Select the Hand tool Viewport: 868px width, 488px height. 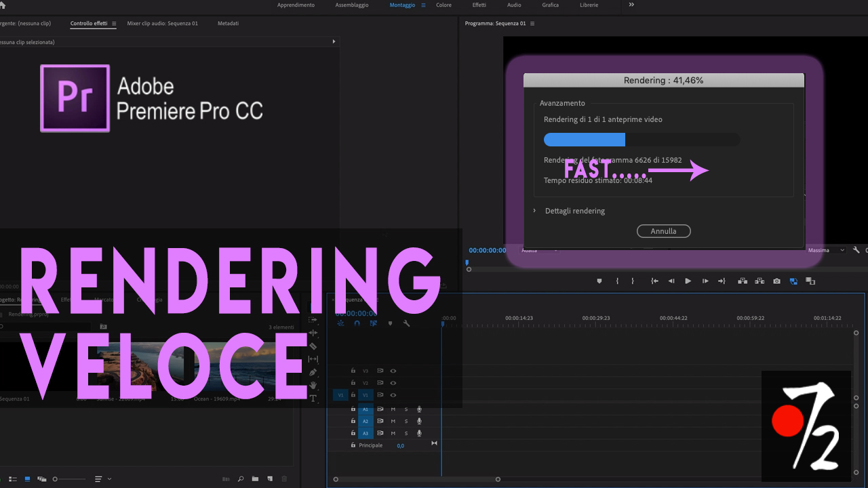(313, 385)
